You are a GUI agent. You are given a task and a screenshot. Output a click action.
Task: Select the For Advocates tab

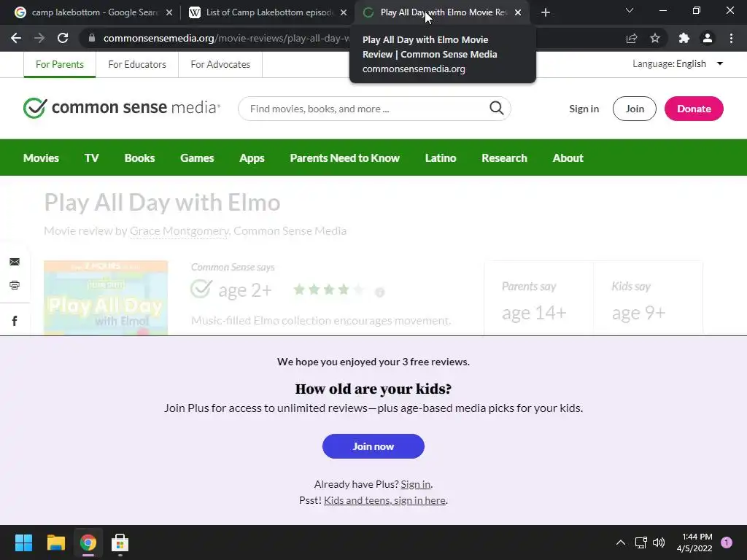tap(220, 64)
